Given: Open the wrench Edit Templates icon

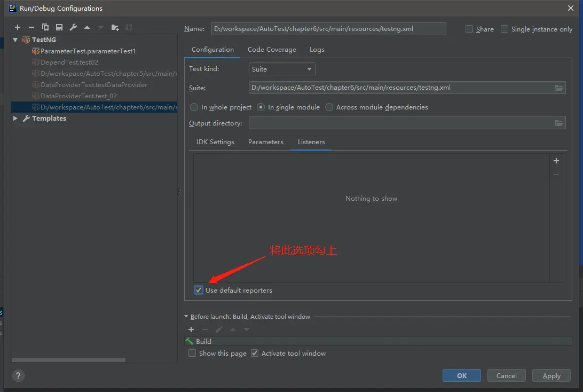Looking at the screenshot, I should click(73, 27).
